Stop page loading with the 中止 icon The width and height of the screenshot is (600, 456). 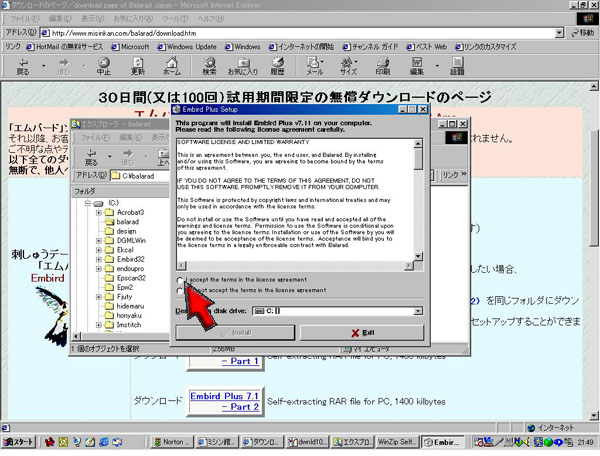click(103, 66)
